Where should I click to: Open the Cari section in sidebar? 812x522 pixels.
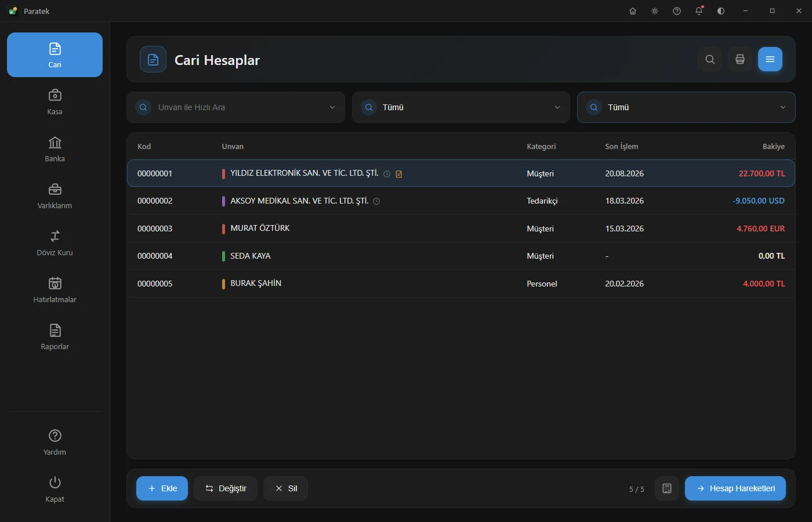[x=55, y=55]
